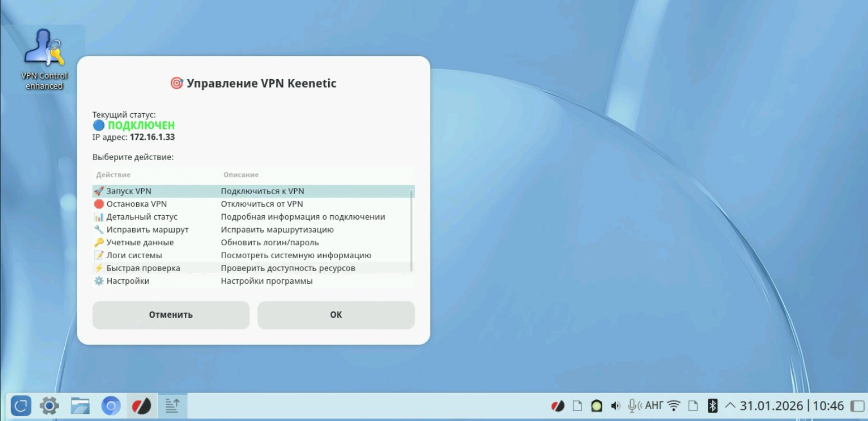868x421 pixels.
Task: Select the red-black app button beside Chromium
Action: click(142, 406)
